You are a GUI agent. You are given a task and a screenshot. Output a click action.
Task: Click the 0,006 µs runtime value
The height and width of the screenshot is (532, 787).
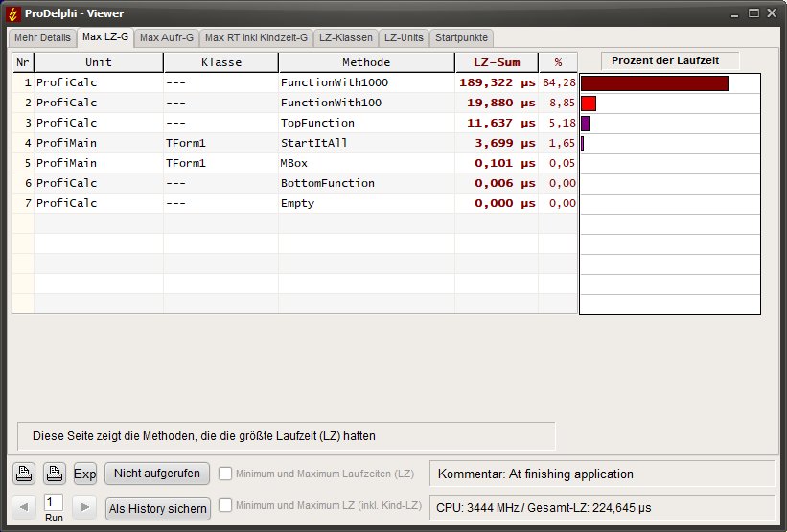pyautogui.click(x=505, y=183)
